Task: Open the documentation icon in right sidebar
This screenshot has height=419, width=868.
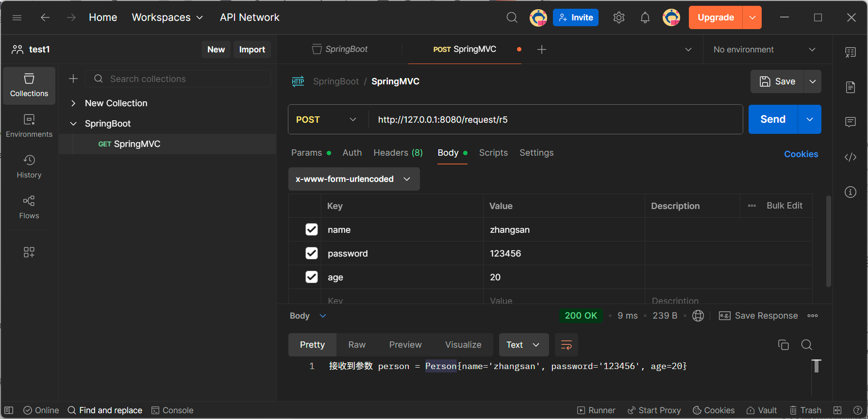Action: pyautogui.click(x=851, y=87)
